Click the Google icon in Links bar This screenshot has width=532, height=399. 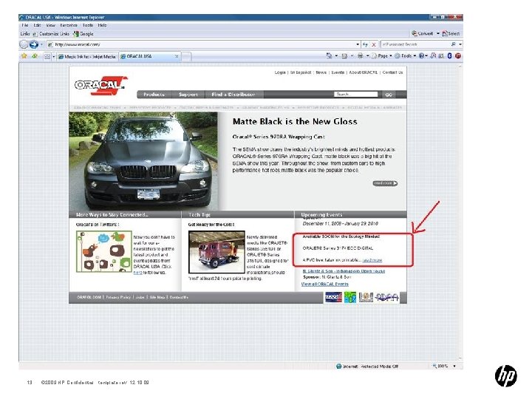coord(76,34)
